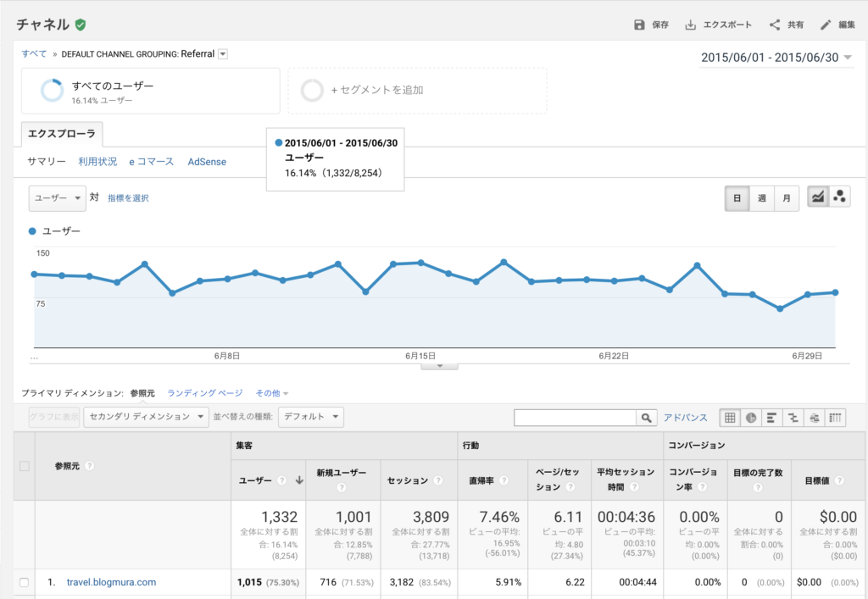This screenshot has width=868, height=599.
Task: Select 週 (week) chart granularity
Action: pyautogui.click(x=762, y=198)
